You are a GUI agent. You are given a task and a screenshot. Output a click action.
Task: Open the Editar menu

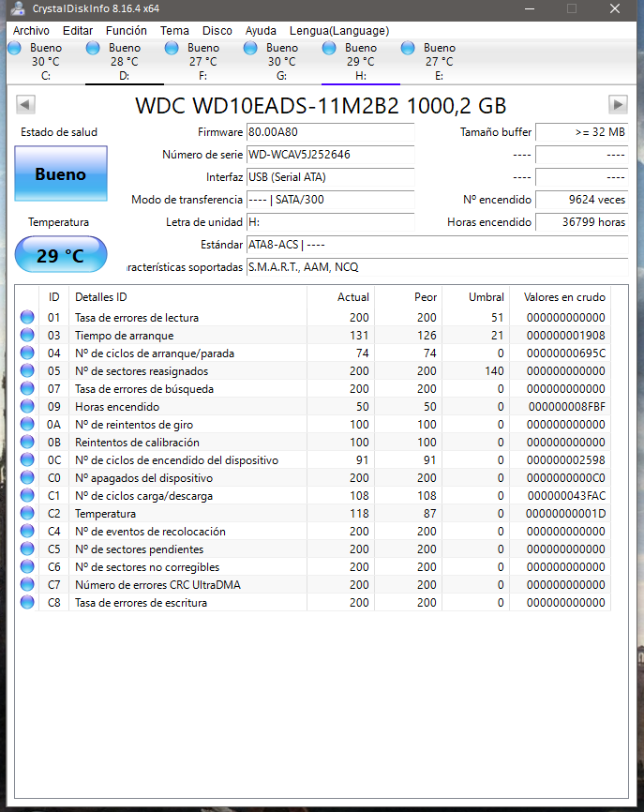[x=78, y=31]
